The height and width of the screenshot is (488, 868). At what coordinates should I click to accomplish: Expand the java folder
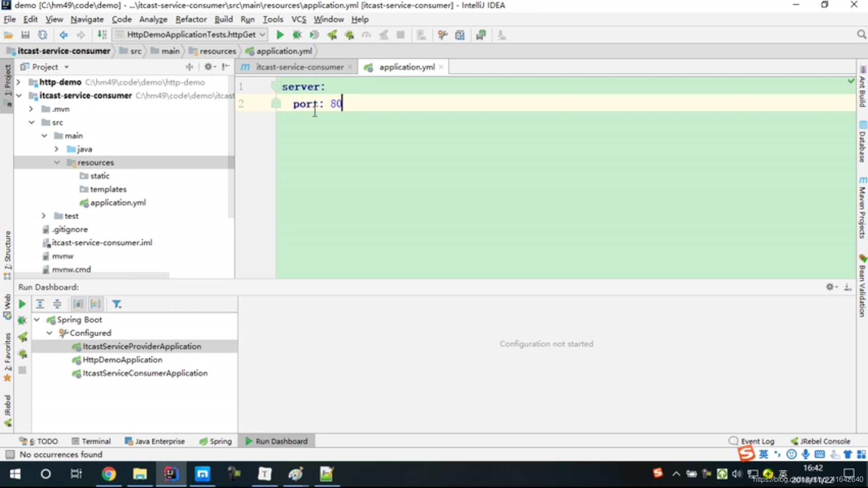pos(56,149)
